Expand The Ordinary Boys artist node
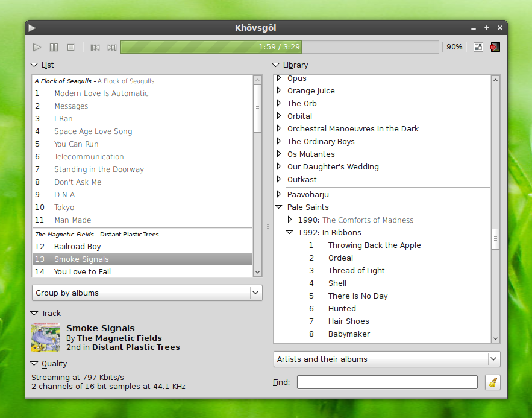The image size is (532, 418). click(x=279, y=141)
